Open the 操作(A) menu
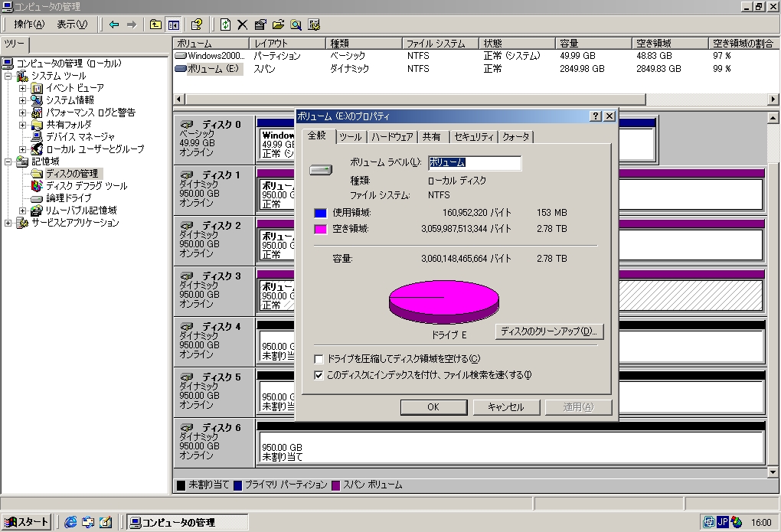 click(29, 24)
